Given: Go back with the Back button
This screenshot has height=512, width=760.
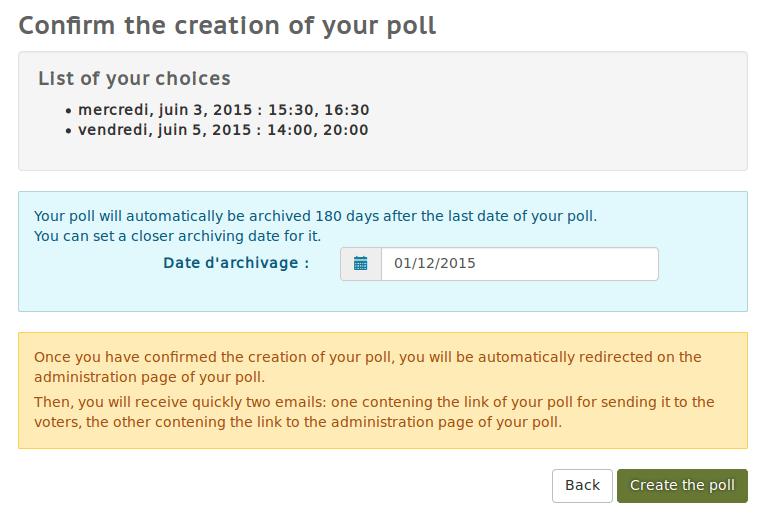Looking at the screenshot, I should pos(582,485).
